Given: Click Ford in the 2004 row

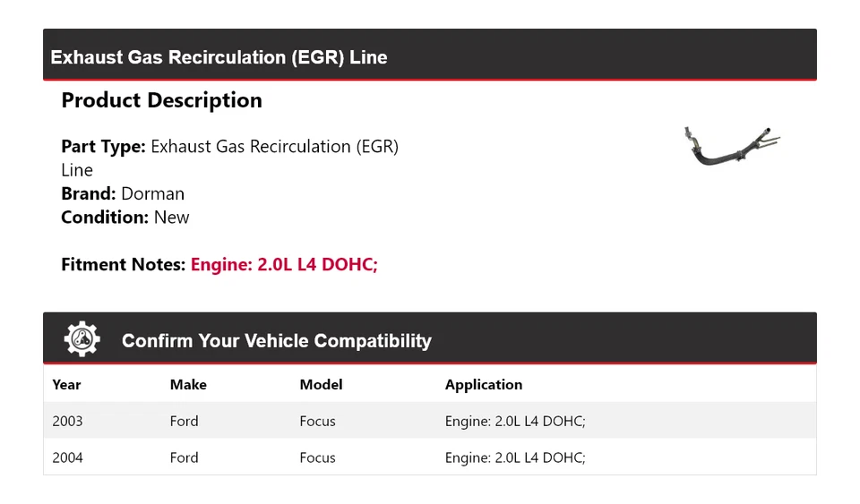Looking at the screenshot, I should click(184, 457).
